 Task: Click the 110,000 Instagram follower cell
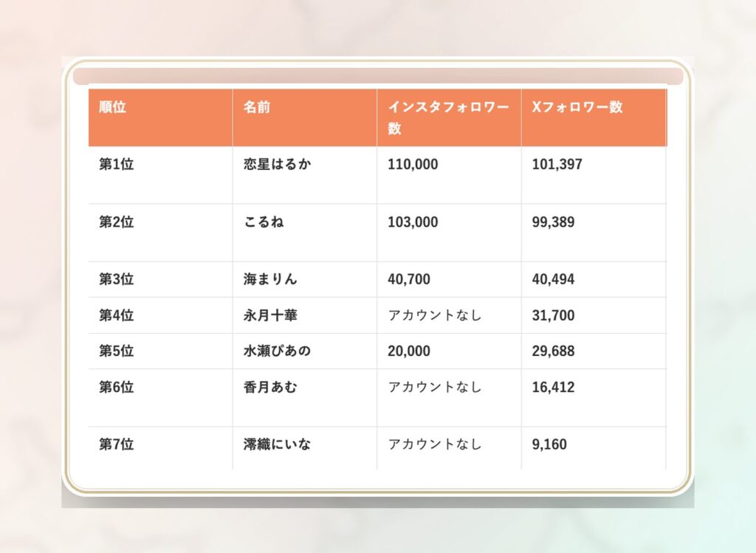click(413, 165)
